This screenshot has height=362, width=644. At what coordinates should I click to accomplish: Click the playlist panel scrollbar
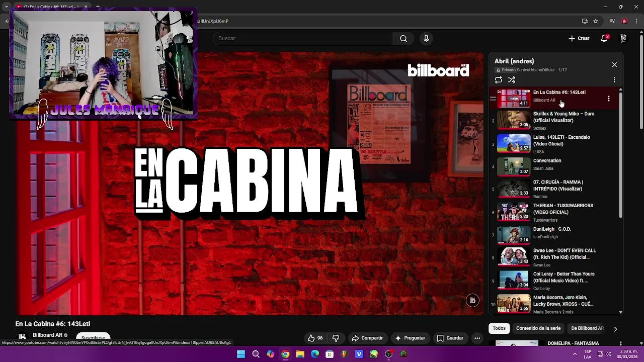pyautogui.click(x=620, y=155)
